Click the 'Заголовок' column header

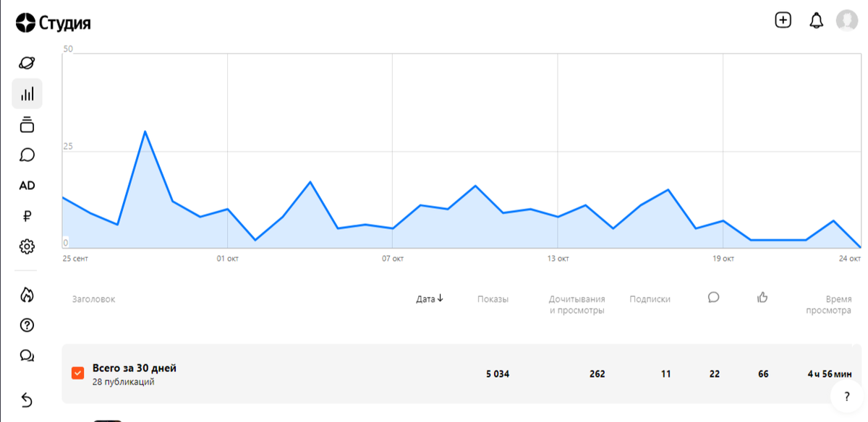click(x=93, y=299)
